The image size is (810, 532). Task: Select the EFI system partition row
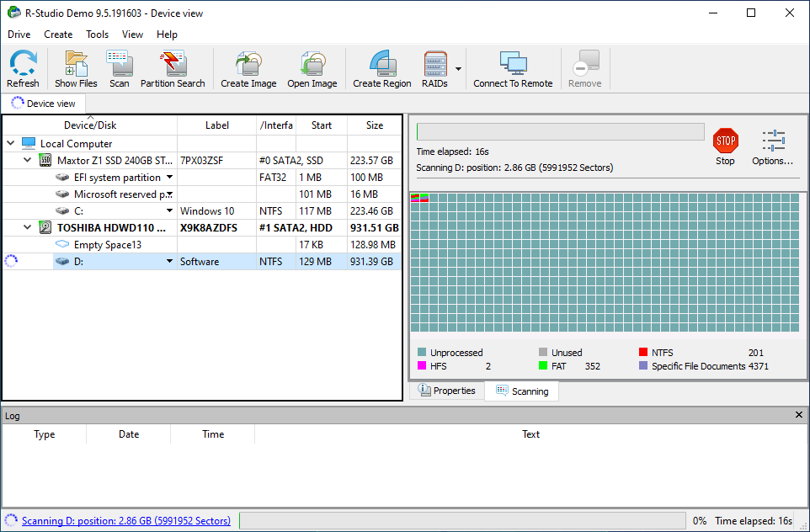(x=117, y=178)
